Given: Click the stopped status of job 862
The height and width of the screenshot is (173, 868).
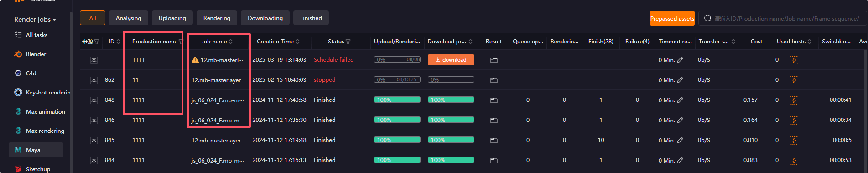Looking at the screenshot, I should 325,80.
